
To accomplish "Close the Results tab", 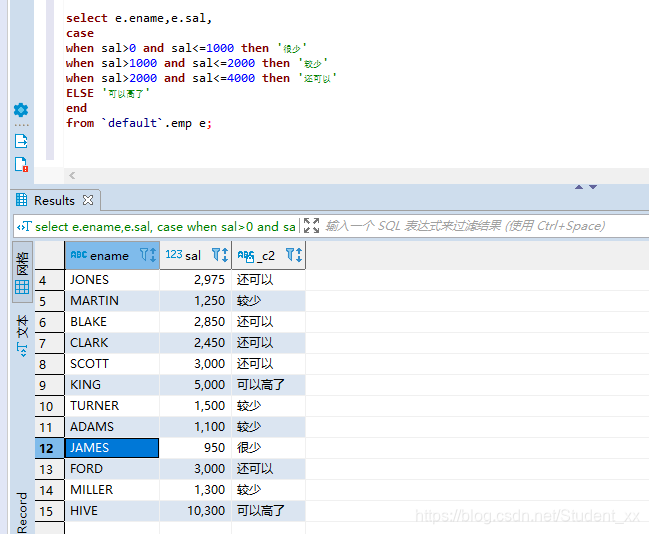I will point(88,200).
